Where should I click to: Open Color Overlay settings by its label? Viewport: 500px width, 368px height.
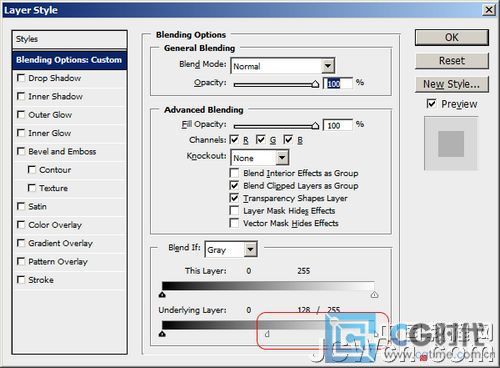pos(55,225)
